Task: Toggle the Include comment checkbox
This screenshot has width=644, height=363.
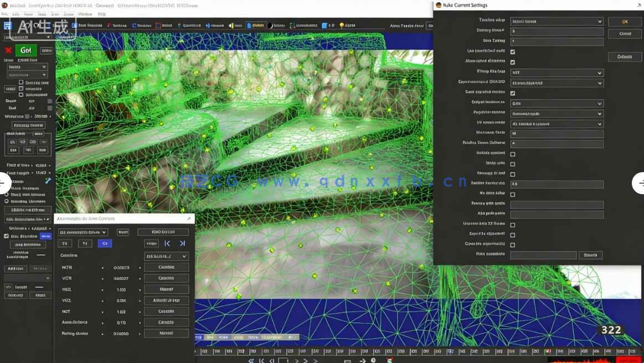Action: tap(513, 153)
